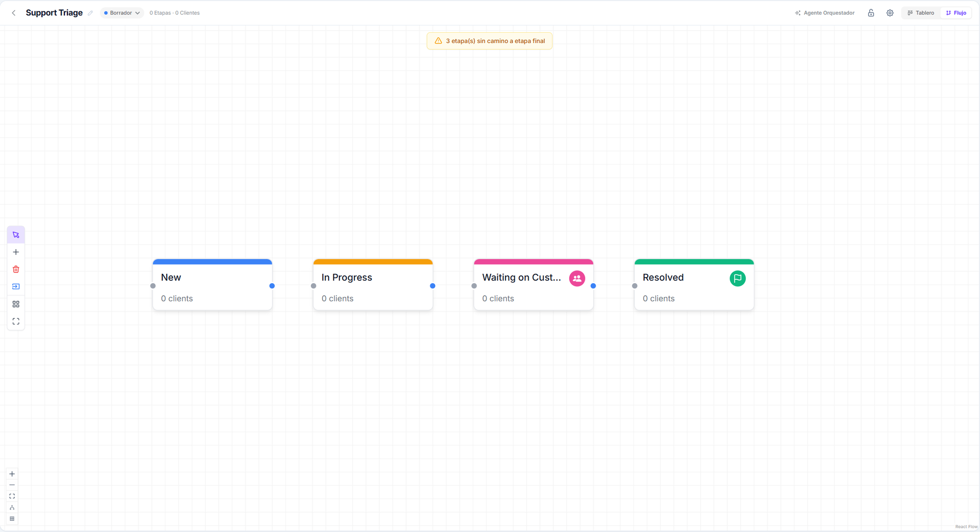The image size is (980, 532).
Task: Click the Support Triage title text
Action: [54, 13]
